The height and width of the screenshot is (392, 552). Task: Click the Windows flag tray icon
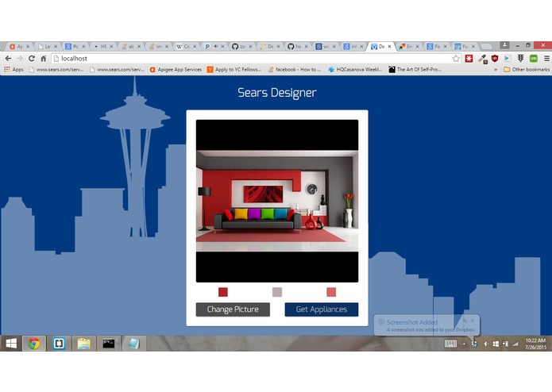click(496, 344)
